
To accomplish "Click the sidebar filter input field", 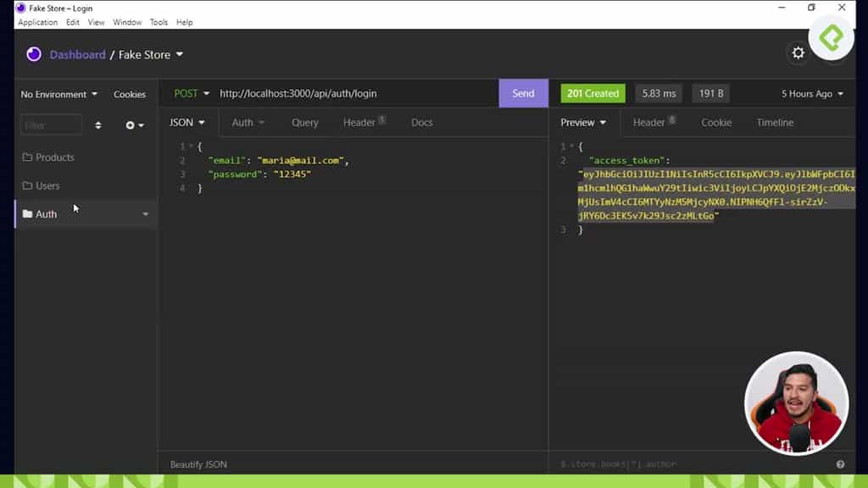I will coord(51,125).
